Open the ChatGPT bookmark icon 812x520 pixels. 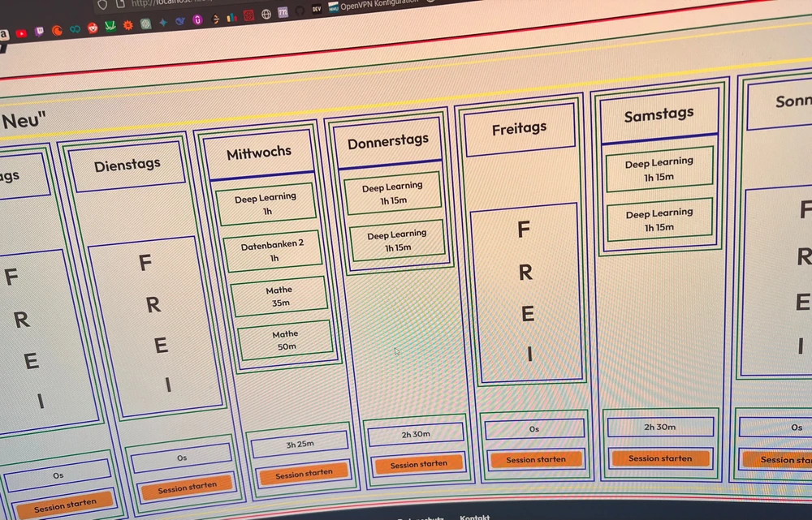[145, 24]
